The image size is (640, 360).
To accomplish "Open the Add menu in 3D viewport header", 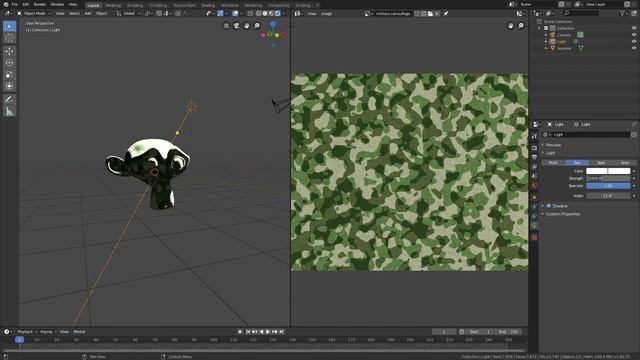I will click(x=88, y=13).
